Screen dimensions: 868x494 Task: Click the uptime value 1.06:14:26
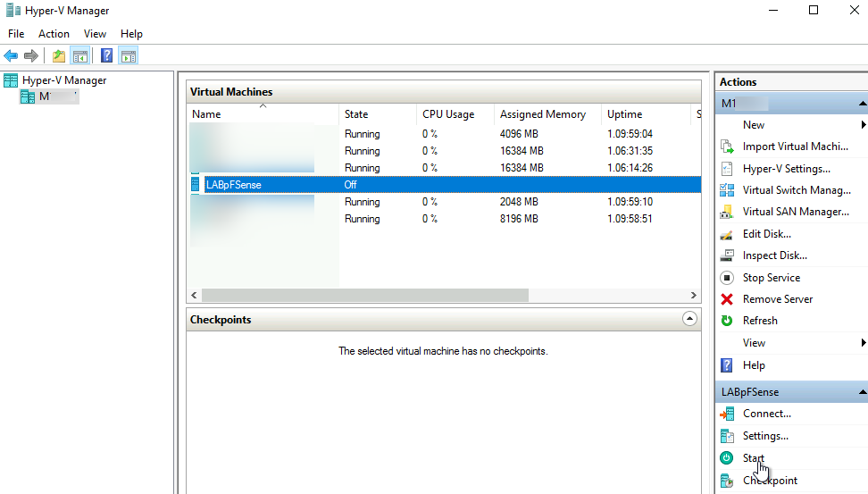coord(630,168)
